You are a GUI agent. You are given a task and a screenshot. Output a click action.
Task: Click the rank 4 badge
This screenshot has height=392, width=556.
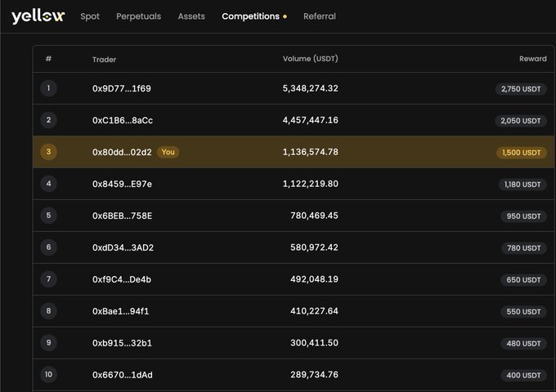[48, 184]
